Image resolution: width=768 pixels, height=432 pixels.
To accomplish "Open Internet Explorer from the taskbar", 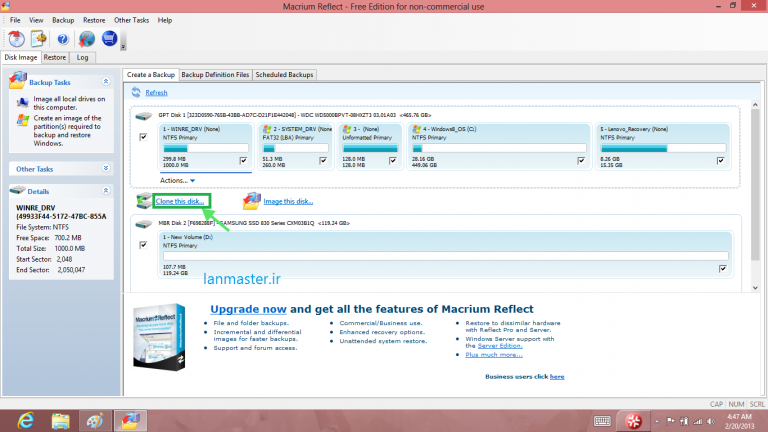I will [25, 421].
